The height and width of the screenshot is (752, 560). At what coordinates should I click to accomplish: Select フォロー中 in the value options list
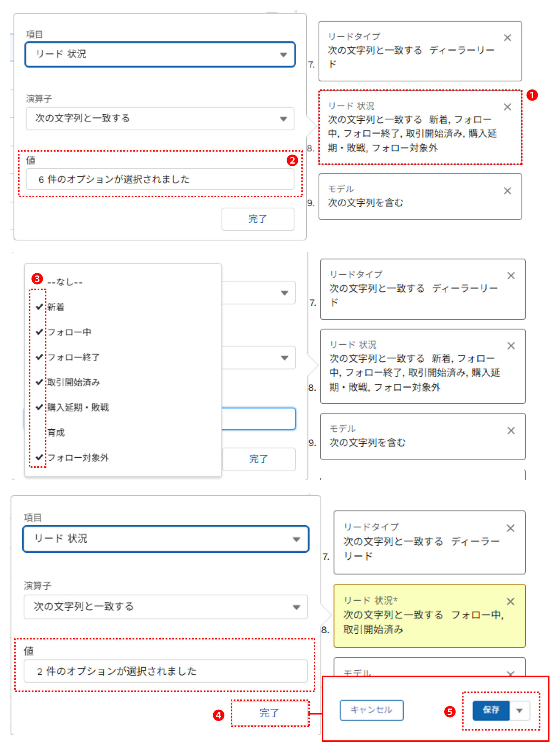pyautogui.click(x=69, y=332)
